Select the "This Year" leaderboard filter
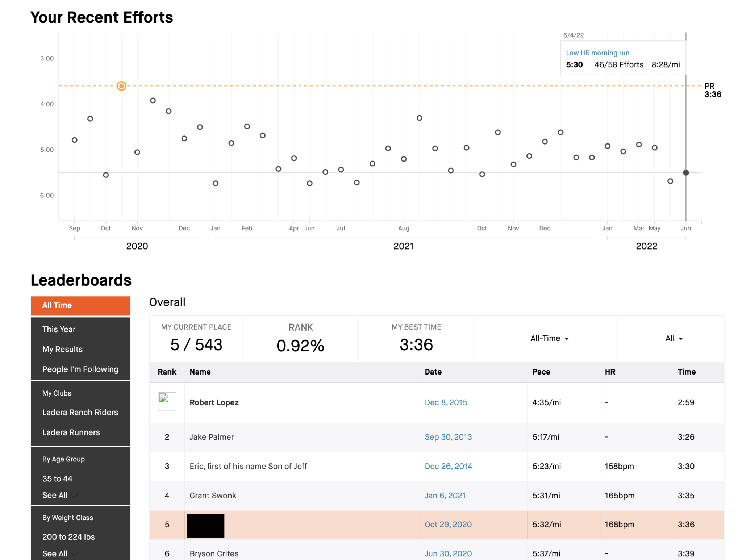This screenshot has height=560, width=742. (59, 329)
